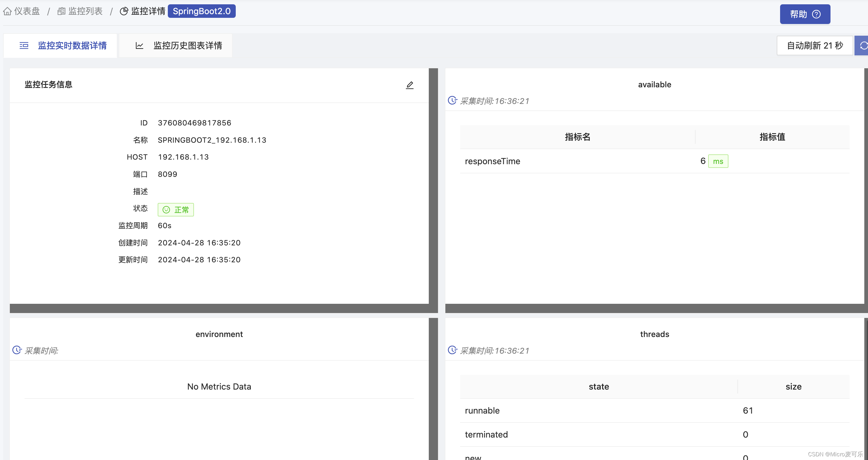Screen dimensions: 868x460
Task: Click the edit pencil icon in 监控任务信息
Action: (x=409, y=85)
